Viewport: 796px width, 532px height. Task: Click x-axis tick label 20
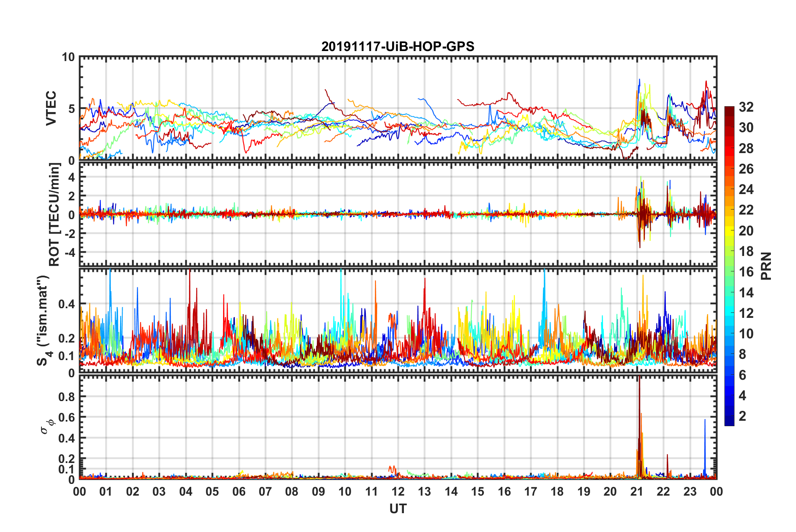tap(610, 491)
